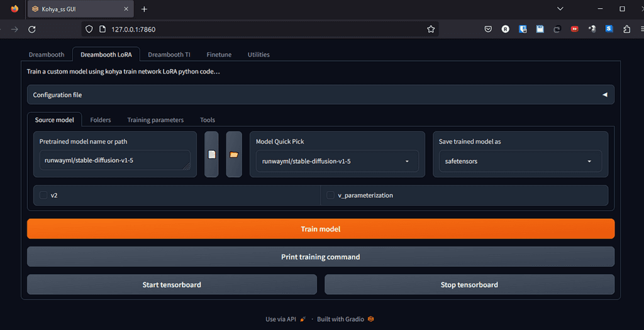Enable the v2 checkbox

point(43,195)
